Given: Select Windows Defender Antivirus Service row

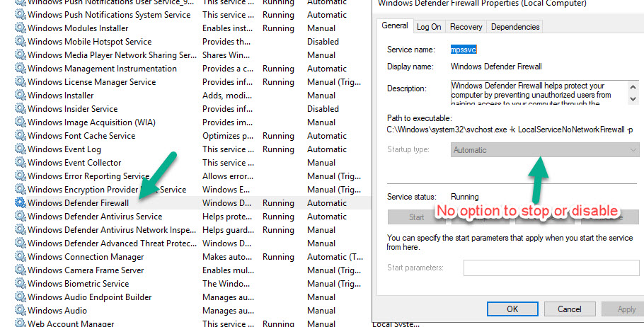Looking at the screenshot, I should coord(192,216).
